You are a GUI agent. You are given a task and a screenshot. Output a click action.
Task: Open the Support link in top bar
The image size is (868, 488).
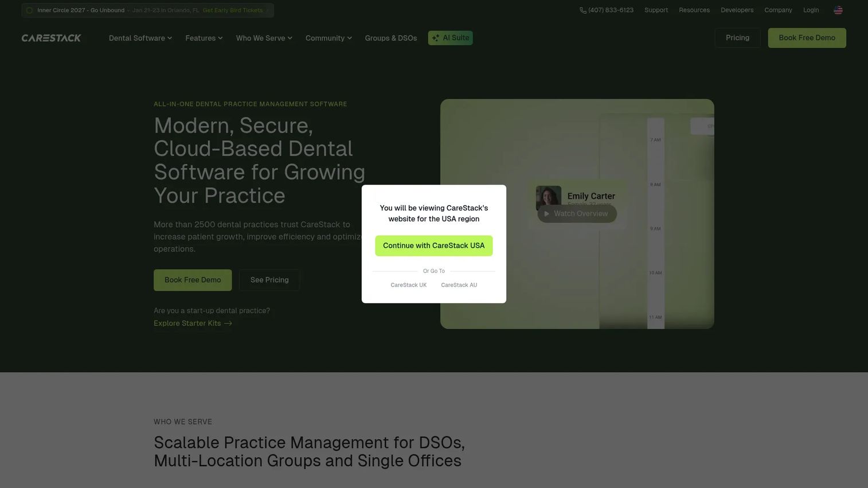pyautogui.click(x=656, y=10)
